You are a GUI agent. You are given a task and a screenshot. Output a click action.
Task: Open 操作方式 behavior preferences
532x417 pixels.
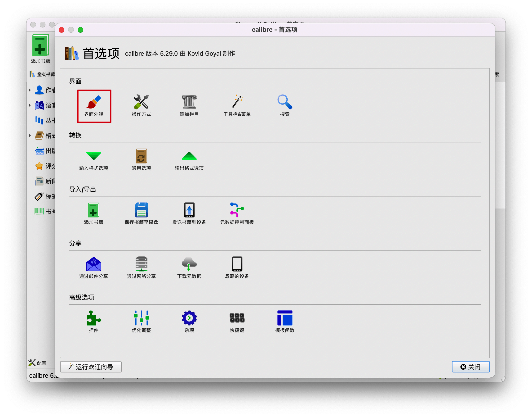tap(142, 106)
